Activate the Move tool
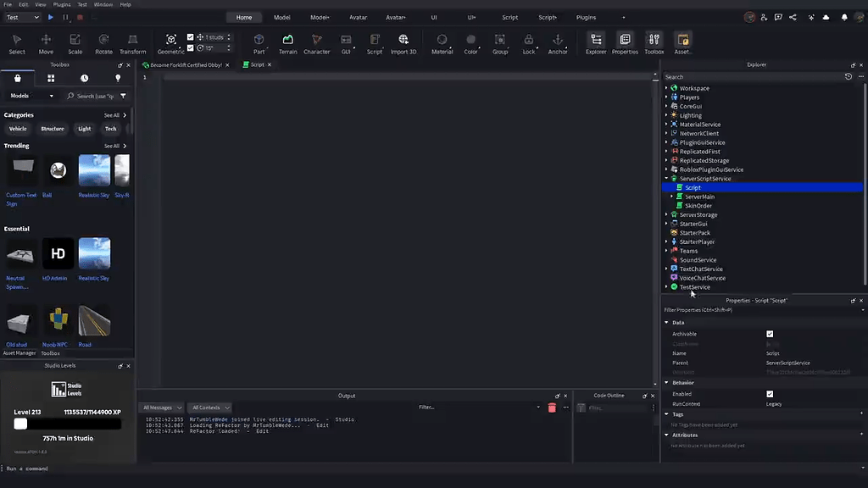Screen dimensions: 868x488 click(46, 44)
